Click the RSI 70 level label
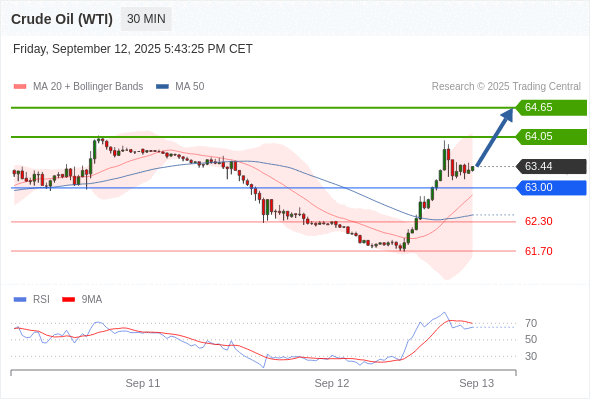Viewport: 590px width, 400px height. click(x=531, y=323)
